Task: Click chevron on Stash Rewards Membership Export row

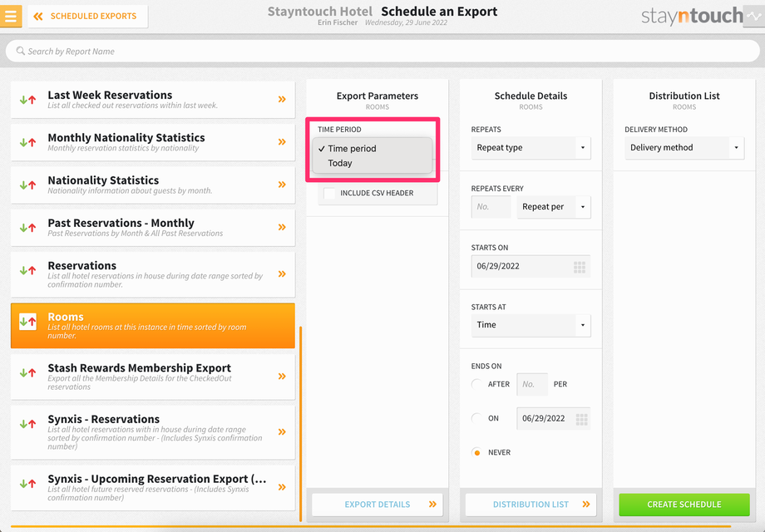Action: [x=282, y=376]
